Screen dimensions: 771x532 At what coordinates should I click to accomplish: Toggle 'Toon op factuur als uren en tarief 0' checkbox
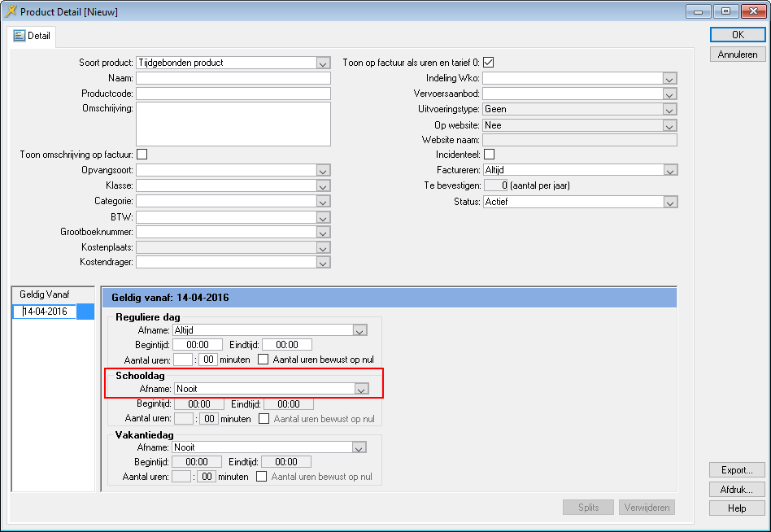[489, 63]
